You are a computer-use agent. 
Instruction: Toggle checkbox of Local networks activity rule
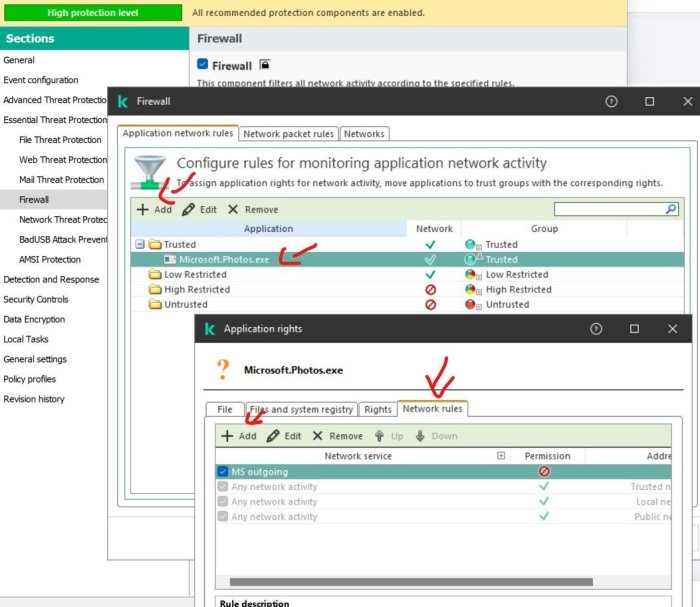[x=223, y=502]
